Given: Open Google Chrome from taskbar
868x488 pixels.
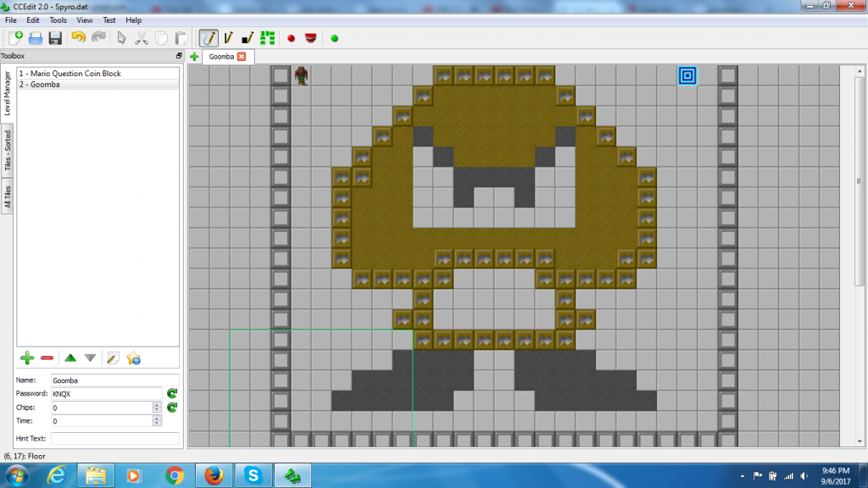Looking at the screenshot, I should pos(175,475).
